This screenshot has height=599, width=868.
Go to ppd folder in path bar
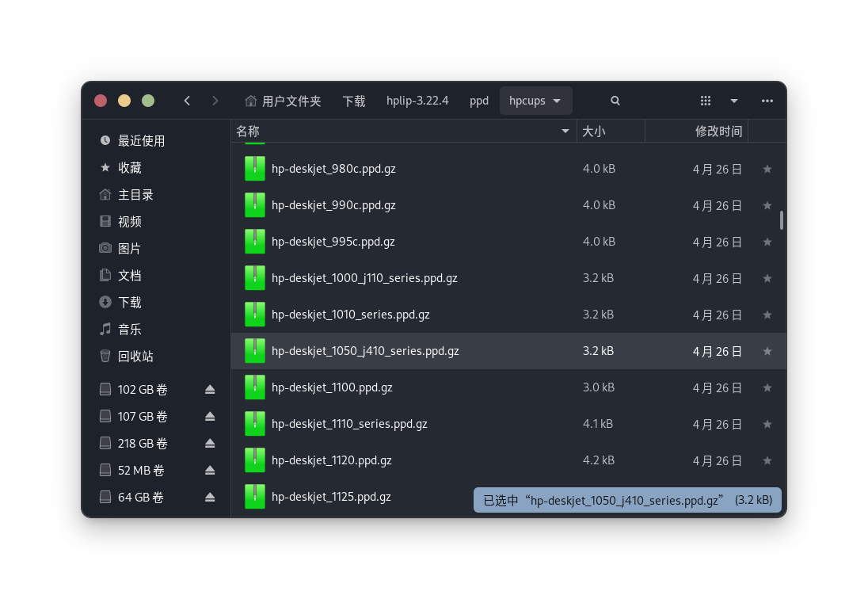coord(479,101)
